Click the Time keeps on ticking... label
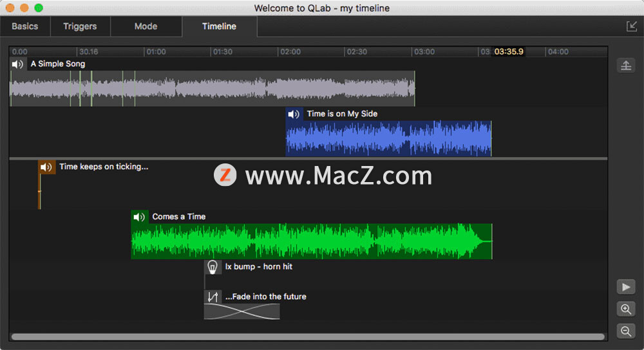 (x=104, y=167)
